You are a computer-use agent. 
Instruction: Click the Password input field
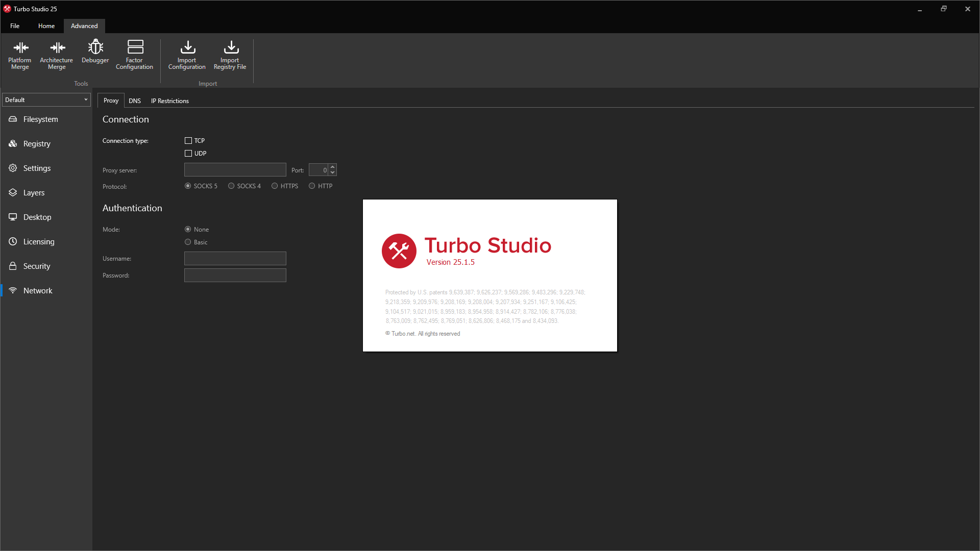[x=235, y=275]
